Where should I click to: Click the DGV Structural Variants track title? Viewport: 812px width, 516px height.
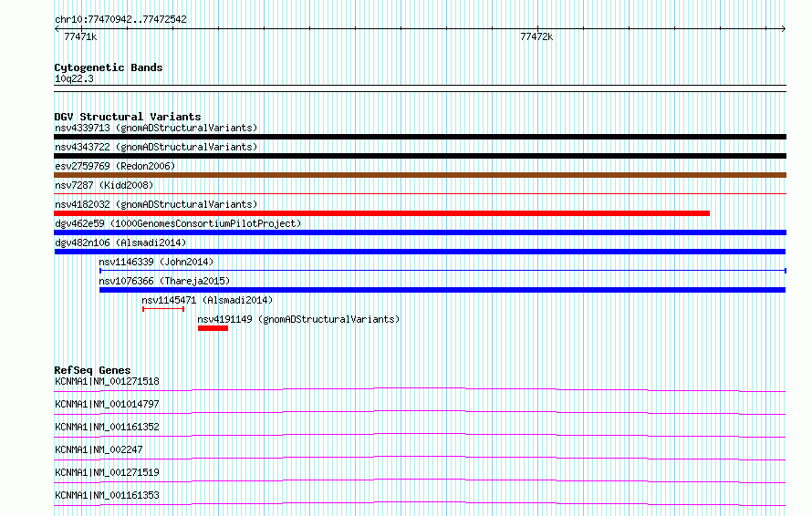coord(128,117)
